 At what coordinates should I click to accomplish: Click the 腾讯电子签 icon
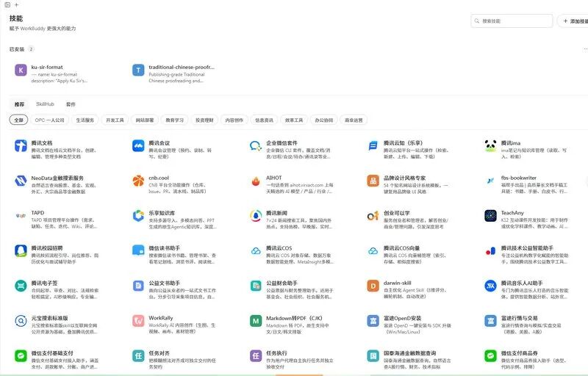(21, 286)
